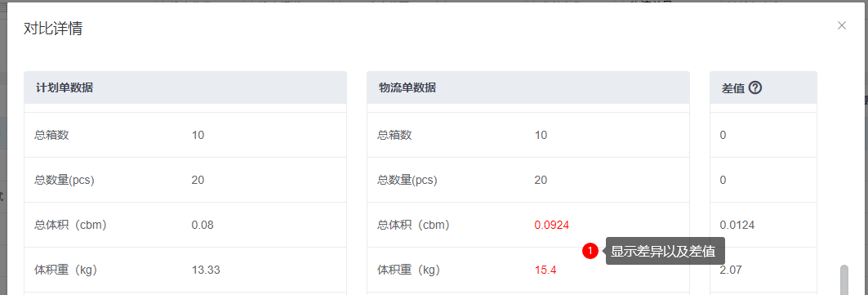Screen dimensions: 868x295
Task: Click the red number 1 annotation badge
Action: [x=590, y=251]
